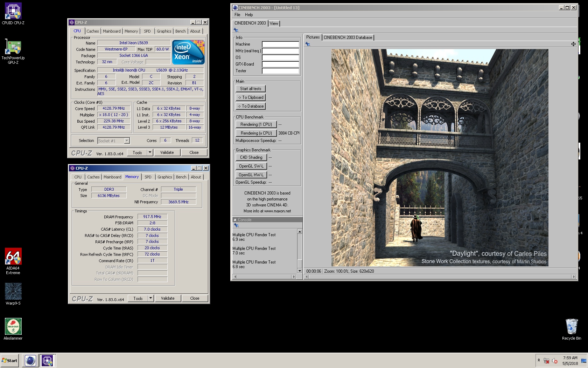588x368 pixels.
Task: Click the CPU-Z title bar icon in the top window
Action: 72,22
